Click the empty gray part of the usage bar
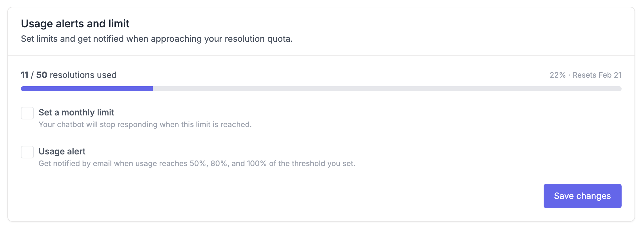 click(387, 89)
